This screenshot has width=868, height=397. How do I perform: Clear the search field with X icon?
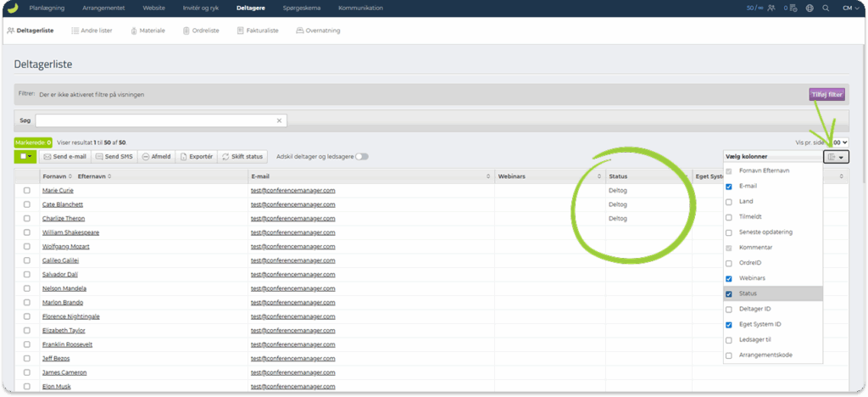coord(280,120)
